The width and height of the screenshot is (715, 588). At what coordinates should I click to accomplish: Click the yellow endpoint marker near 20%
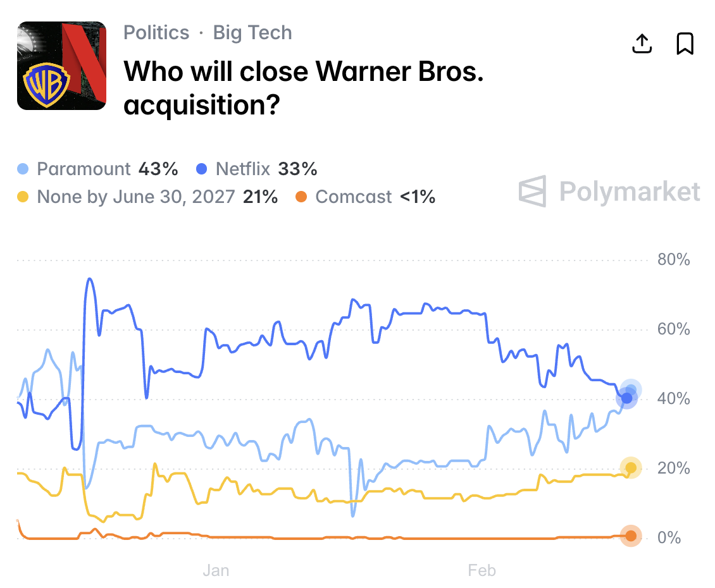click(x=631, y=468)
